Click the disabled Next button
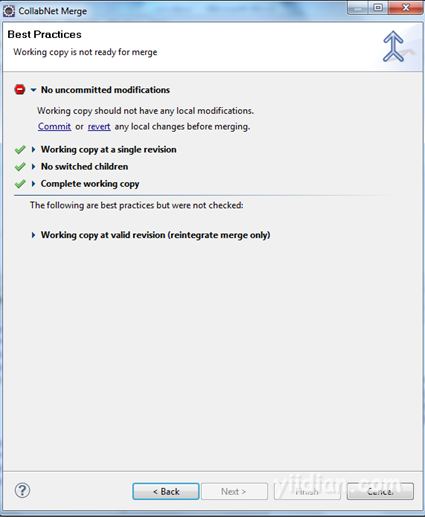 234,491
